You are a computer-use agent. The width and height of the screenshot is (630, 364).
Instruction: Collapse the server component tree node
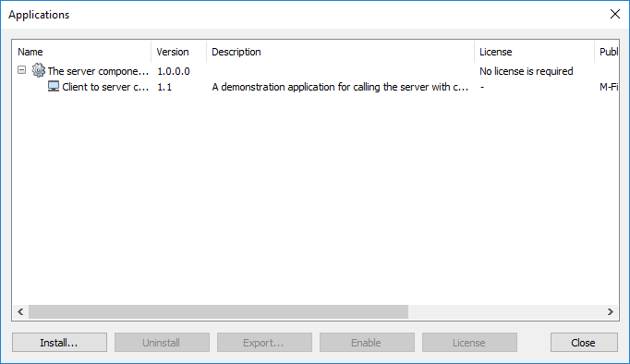tap(21, 70)
